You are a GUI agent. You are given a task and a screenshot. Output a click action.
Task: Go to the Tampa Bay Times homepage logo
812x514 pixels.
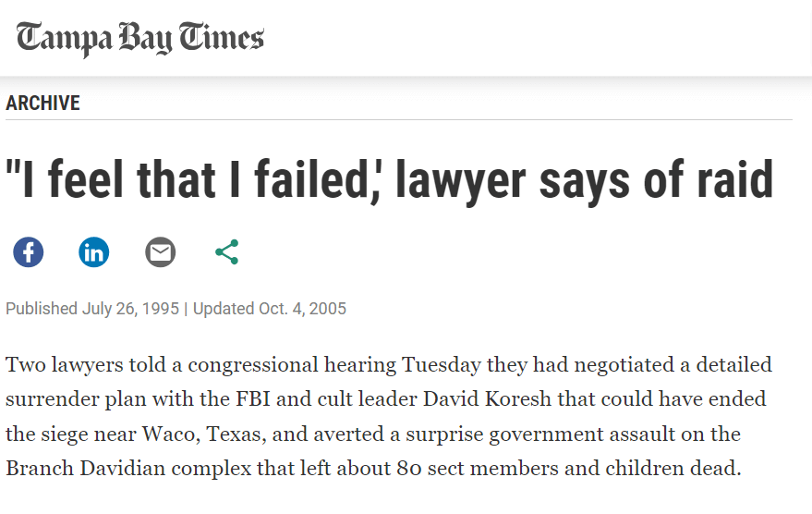tap(139, 38)
